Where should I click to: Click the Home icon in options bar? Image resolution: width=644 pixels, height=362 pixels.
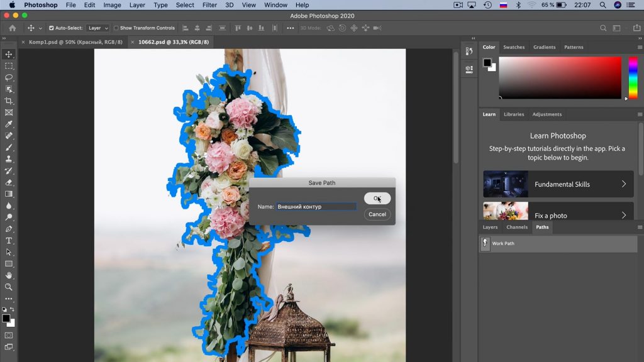click(x=13, y=28)
